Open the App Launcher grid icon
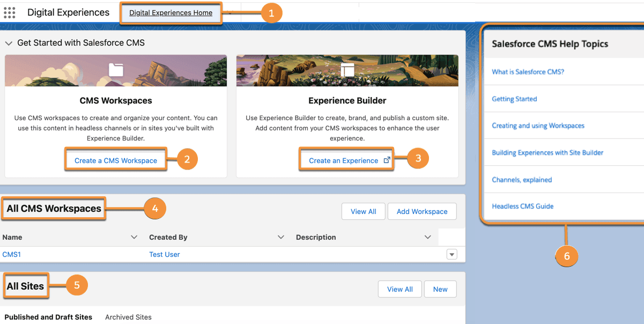Viewport: 644px width, 324px height. tap(10, 13)
